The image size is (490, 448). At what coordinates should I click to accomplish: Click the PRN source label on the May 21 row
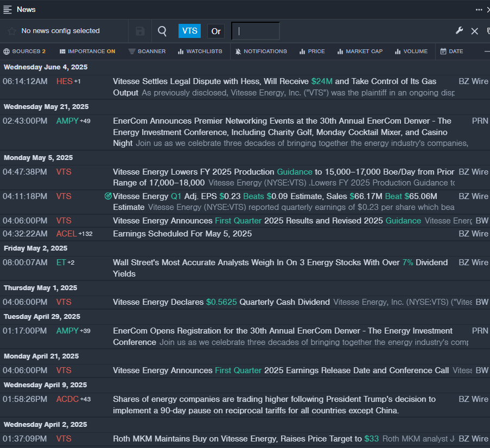480,121
